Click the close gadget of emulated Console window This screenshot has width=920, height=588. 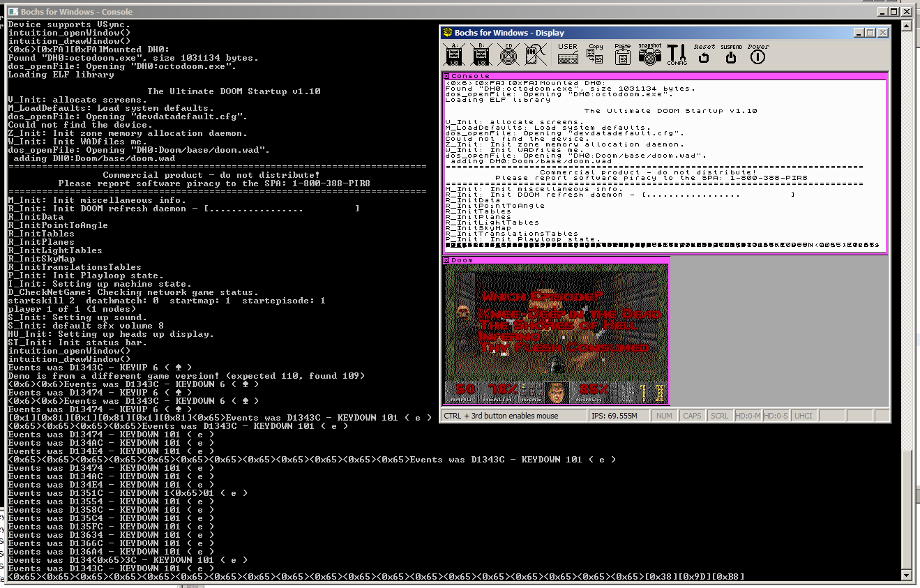tap(447, 76)
